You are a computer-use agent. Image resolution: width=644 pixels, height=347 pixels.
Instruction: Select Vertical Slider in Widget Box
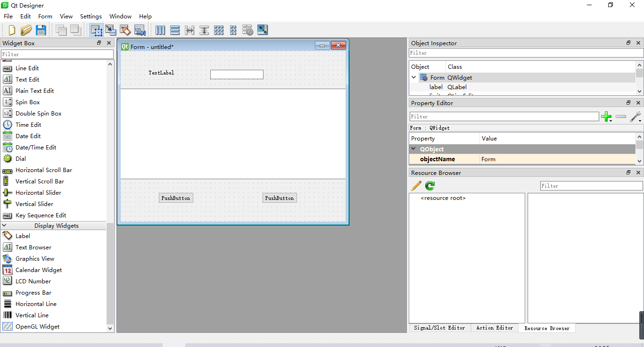34,204
